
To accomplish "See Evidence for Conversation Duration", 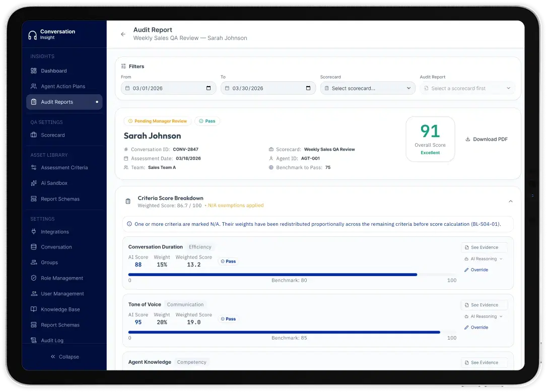I will 484,247.
